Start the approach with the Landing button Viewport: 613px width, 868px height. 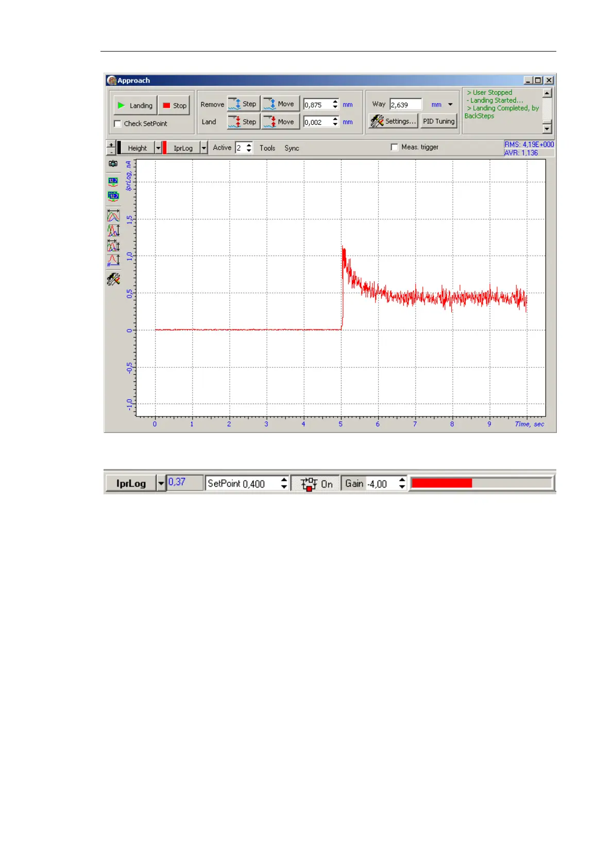click(135, 105)
